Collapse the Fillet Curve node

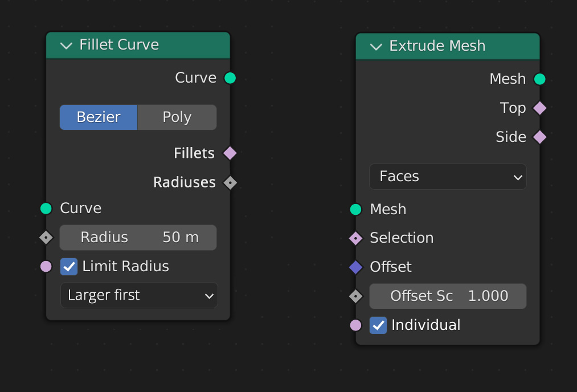66,46
